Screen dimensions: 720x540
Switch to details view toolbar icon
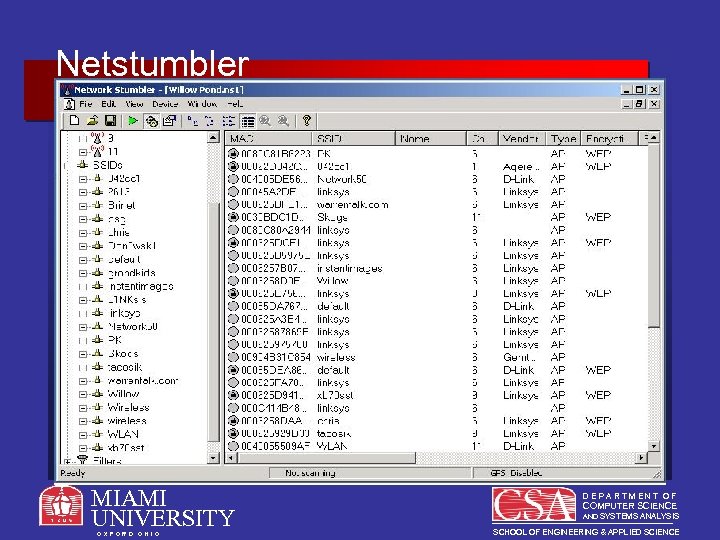pyautogui.click(x=248, y=121)
